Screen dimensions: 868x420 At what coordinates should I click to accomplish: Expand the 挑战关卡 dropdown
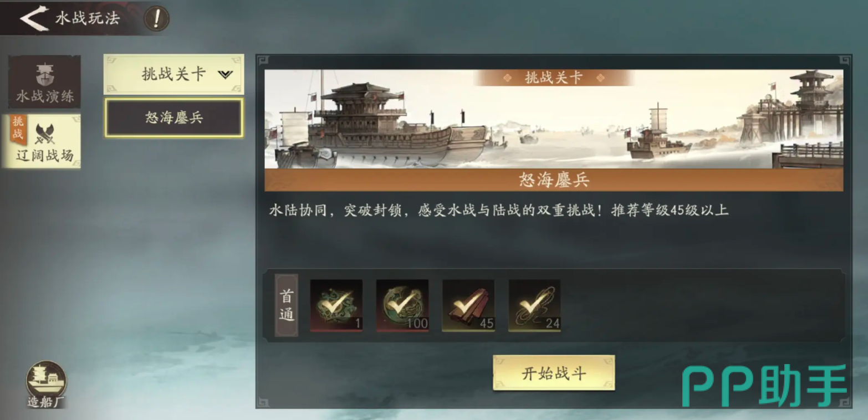click(174, 74)
